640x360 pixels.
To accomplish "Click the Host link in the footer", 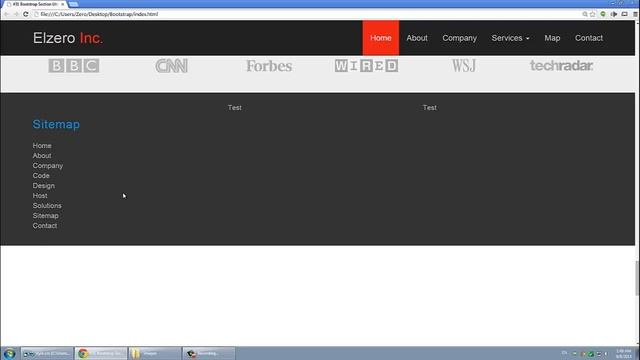I will click(x=40, y=196).
